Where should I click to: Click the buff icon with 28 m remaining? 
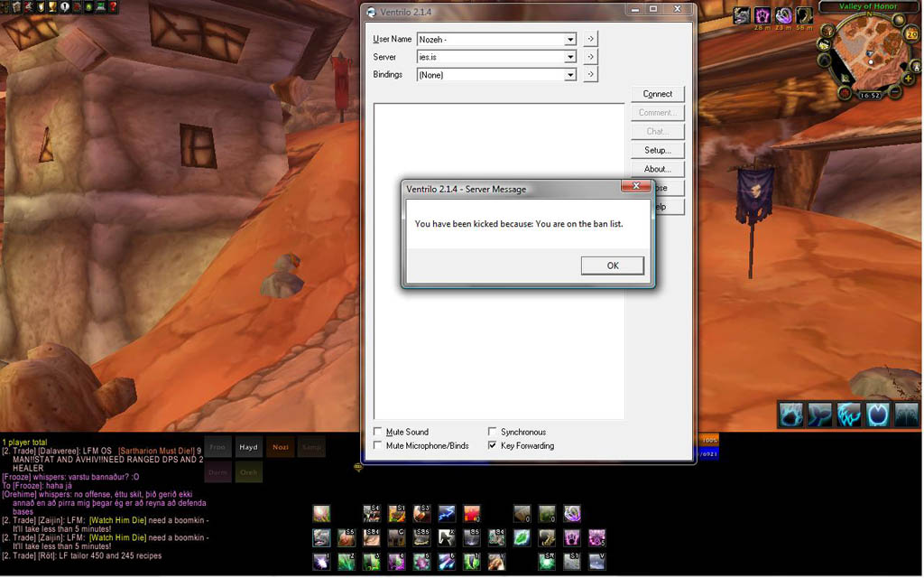pos(762,15)
